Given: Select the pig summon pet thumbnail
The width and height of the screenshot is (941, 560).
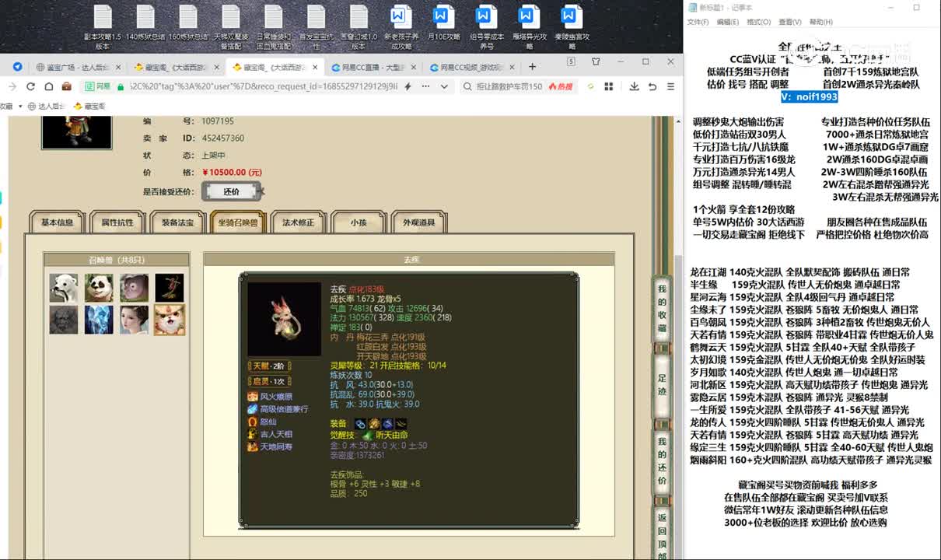Looking at the screenshot, I should pyautogui.click(x=134, y=288).
